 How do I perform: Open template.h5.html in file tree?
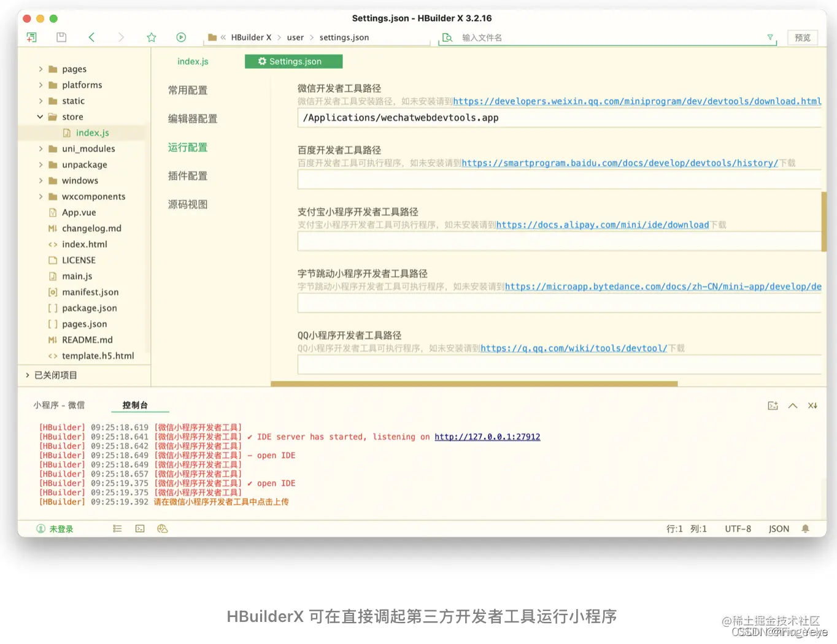point(98,356)
